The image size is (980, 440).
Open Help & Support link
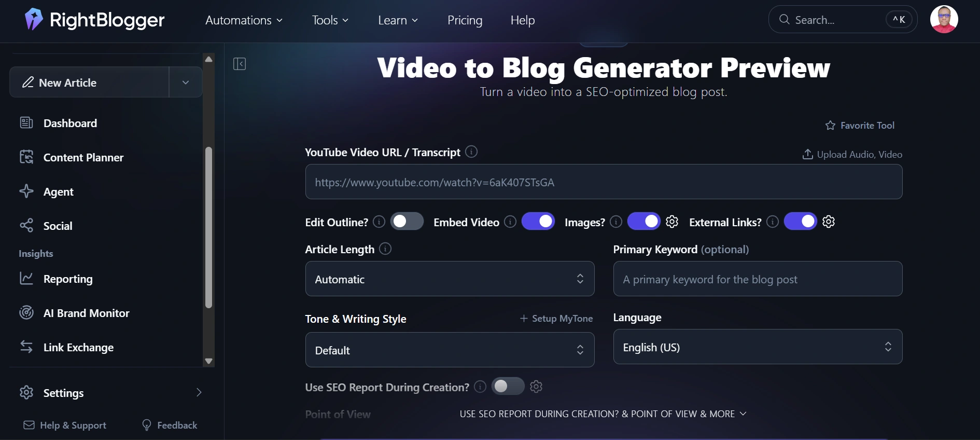coord(65,425)
